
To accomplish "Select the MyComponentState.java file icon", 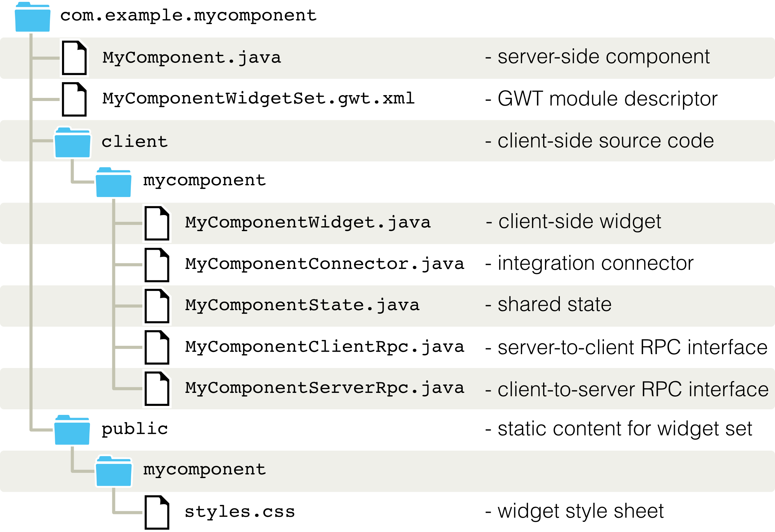I will pos(157,306).
